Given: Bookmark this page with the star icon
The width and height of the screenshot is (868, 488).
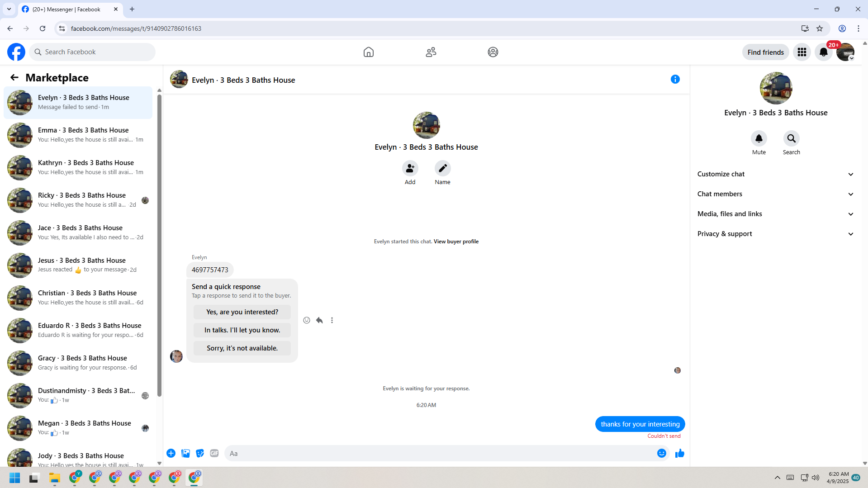Looking at the screenshot, I should (x=820, y=28).
